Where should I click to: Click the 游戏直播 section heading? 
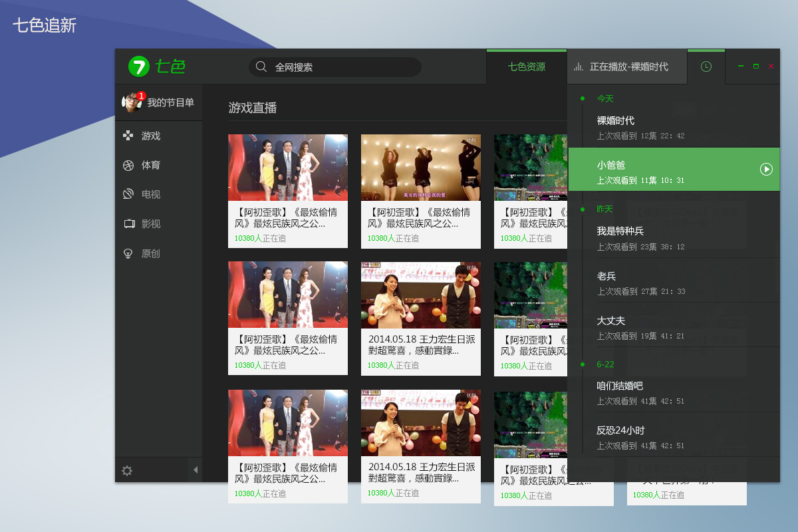click(x=253, y=108)
